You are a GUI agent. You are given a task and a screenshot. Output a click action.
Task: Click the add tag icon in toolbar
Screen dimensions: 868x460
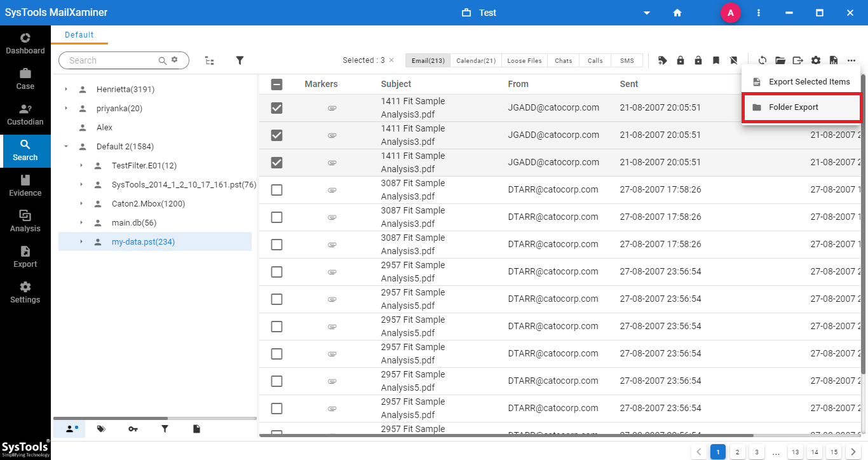pyautogui.click(x=663, y=60)
